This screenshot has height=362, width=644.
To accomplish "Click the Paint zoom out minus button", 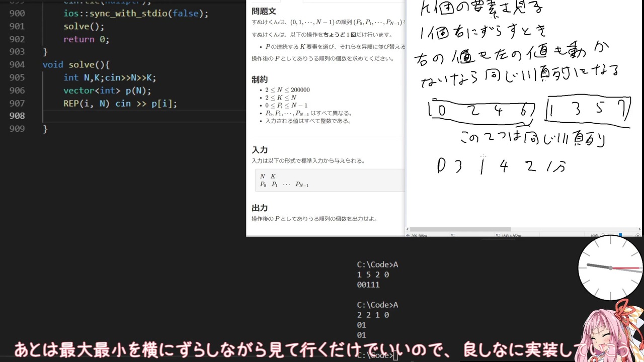I will pyautogui.click(x=603, y=235).
